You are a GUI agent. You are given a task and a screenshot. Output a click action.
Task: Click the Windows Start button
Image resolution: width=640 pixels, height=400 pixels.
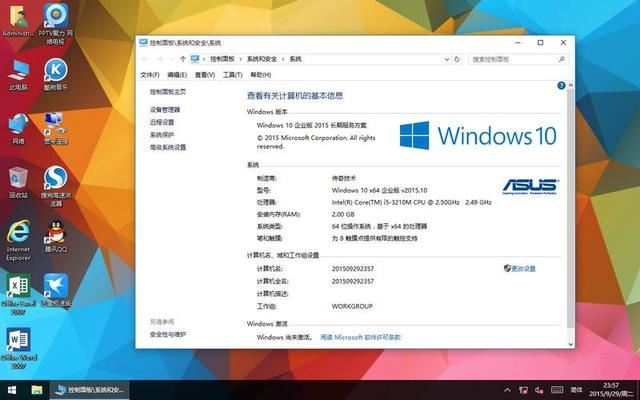(11, 389)
